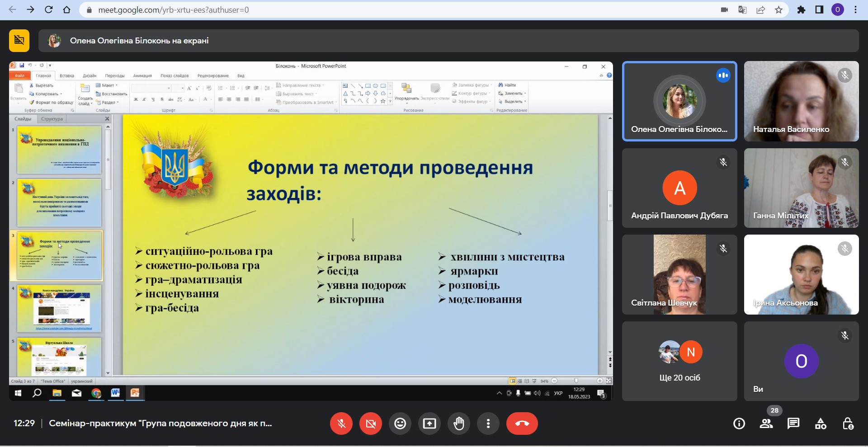Switch to Анимация ribbon tab
Image resolution: width=868 pixels, height=447 pixels.
pos(142,75)
